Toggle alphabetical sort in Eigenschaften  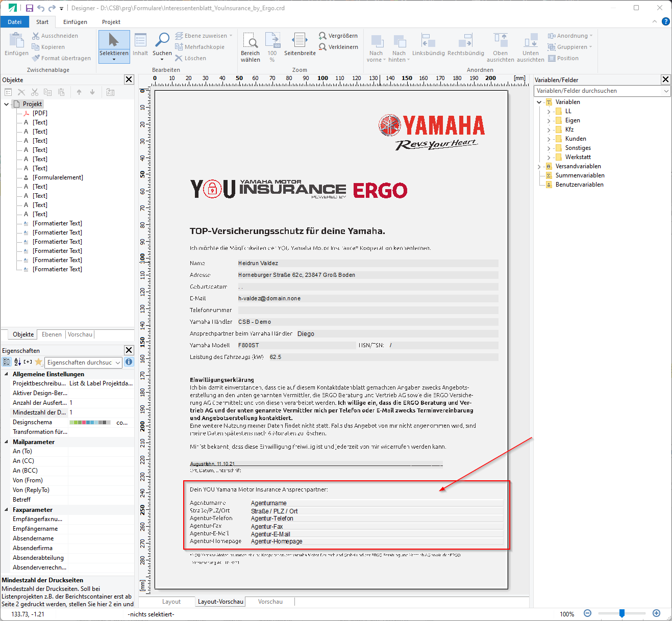[x=17, y=362]
